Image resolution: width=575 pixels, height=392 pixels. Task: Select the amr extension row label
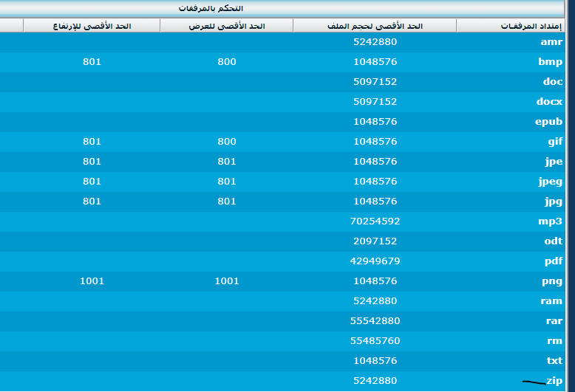coord(551,42)
